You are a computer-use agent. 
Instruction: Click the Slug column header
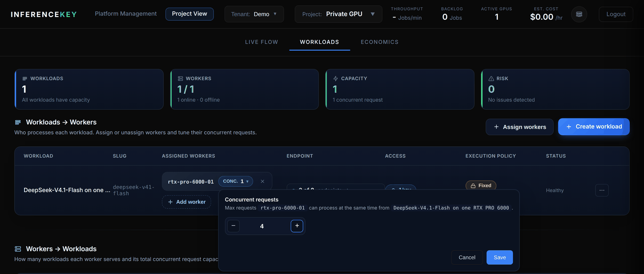[x=120, y=156]
